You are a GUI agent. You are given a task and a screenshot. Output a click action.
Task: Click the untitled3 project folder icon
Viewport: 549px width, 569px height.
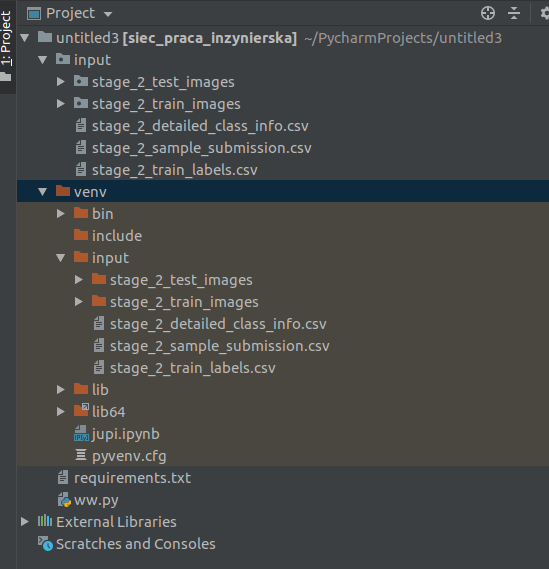pos(45,36)
